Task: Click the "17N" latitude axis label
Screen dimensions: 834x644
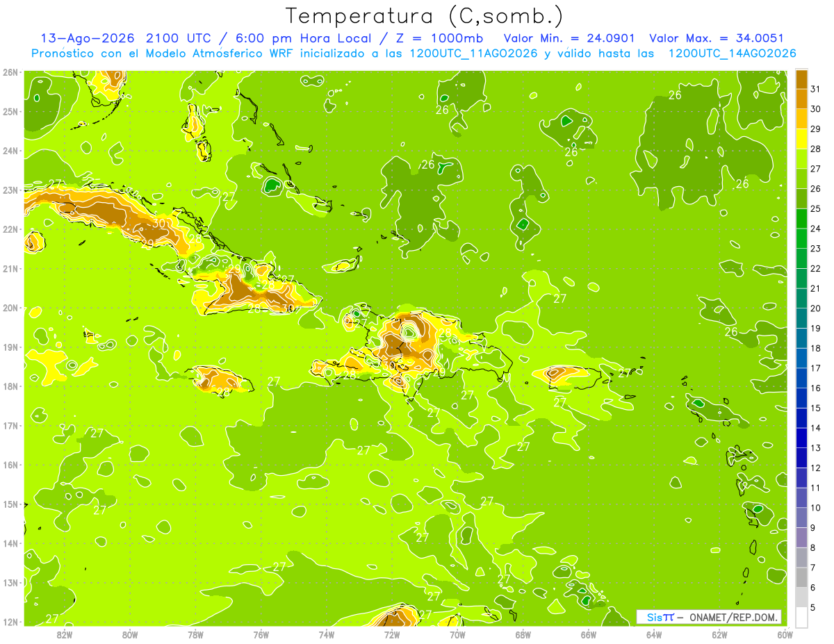Action: [10, 425]
